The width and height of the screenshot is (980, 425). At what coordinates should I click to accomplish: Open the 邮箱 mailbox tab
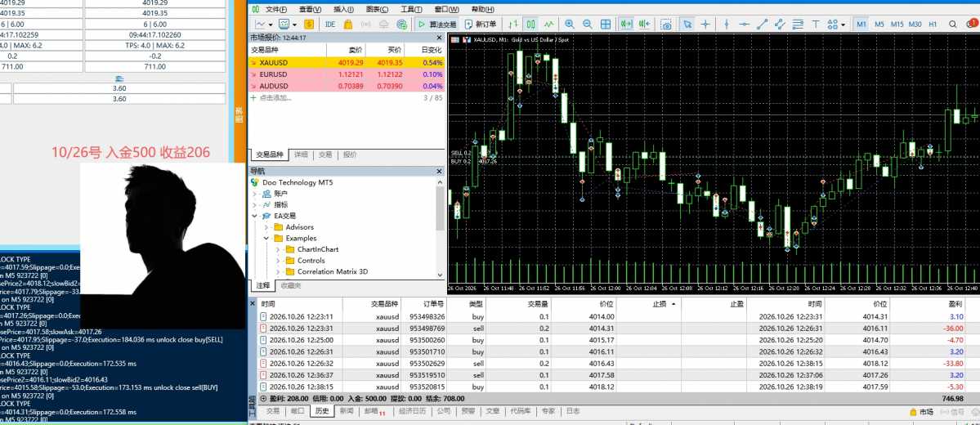point(374,412)
